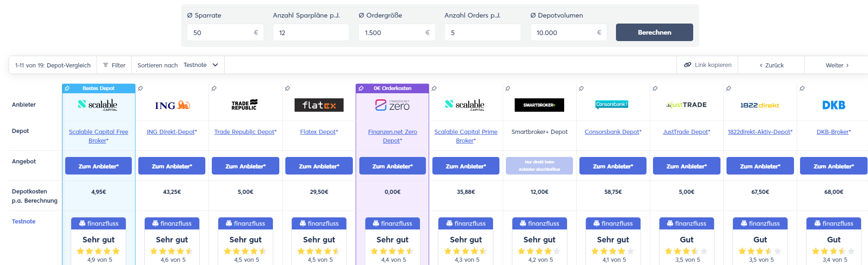Pin the Smartbroker+ column
Viewport: 868px width, 265px height.
coord(508,88)
